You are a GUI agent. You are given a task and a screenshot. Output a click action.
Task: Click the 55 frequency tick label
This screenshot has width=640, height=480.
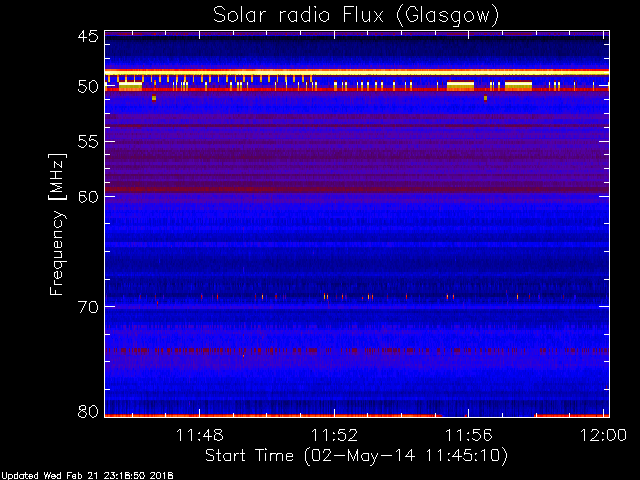[88, 142]
